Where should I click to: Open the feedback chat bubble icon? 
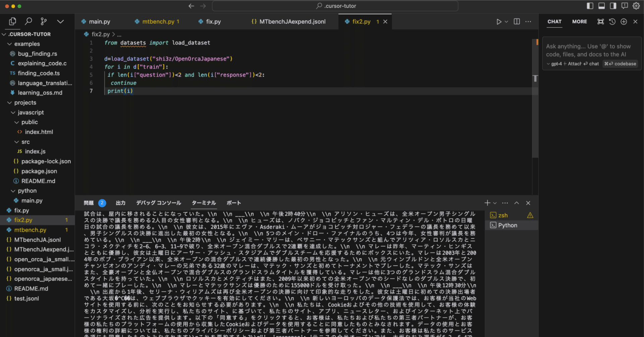[625, 6]
